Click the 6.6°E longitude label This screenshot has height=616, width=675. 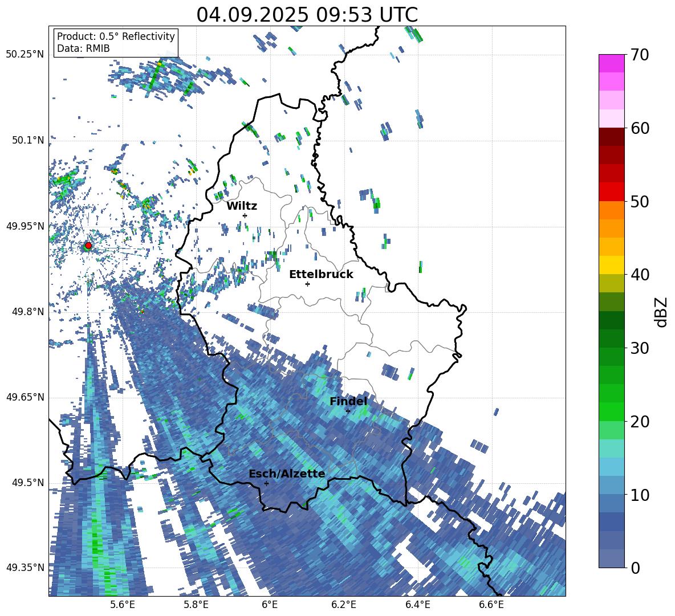pyautogui.click(x=491, y=605)
